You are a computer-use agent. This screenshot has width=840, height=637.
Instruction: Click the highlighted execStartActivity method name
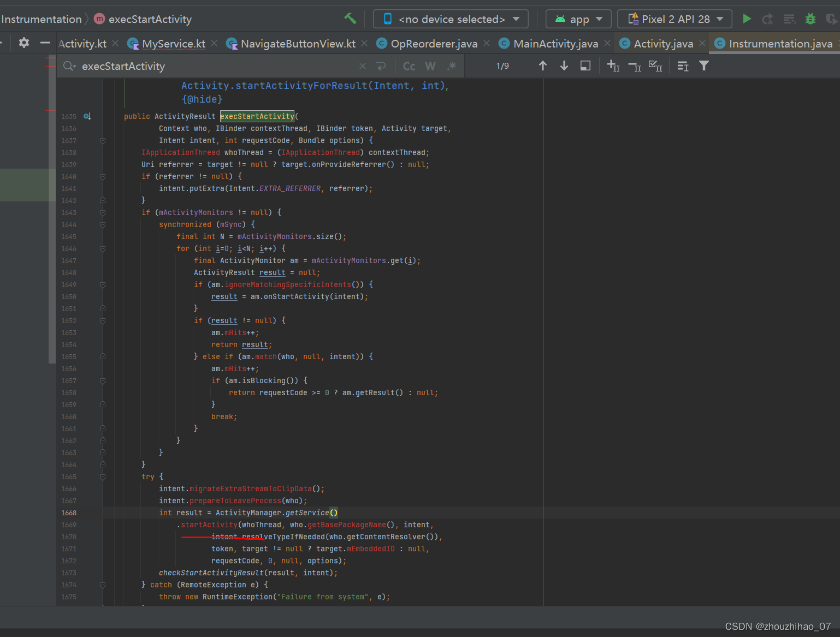tap(257, 116)
